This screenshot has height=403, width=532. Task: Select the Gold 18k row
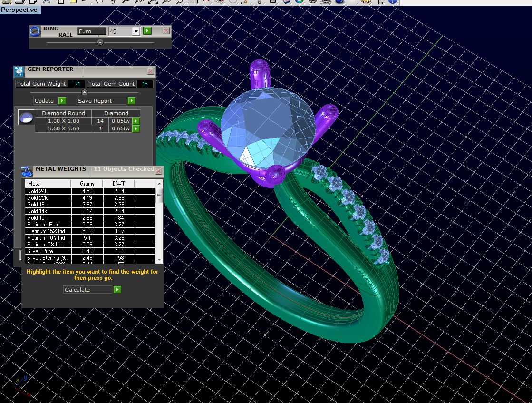coord(48,205)
